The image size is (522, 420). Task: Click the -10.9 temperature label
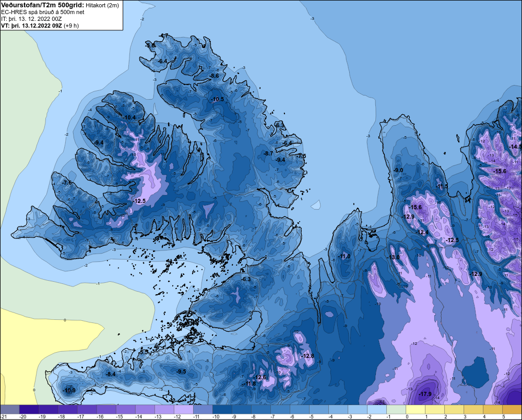coord(69,390)
